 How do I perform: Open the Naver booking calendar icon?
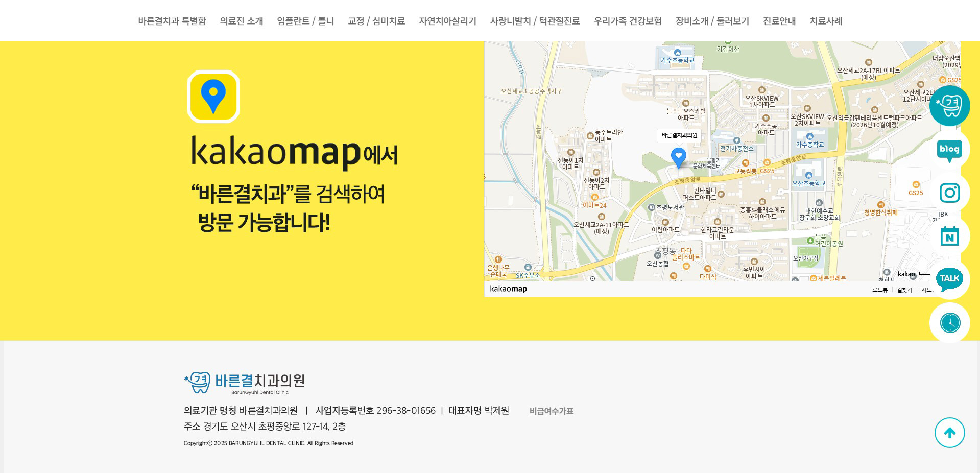coord(950,236)
